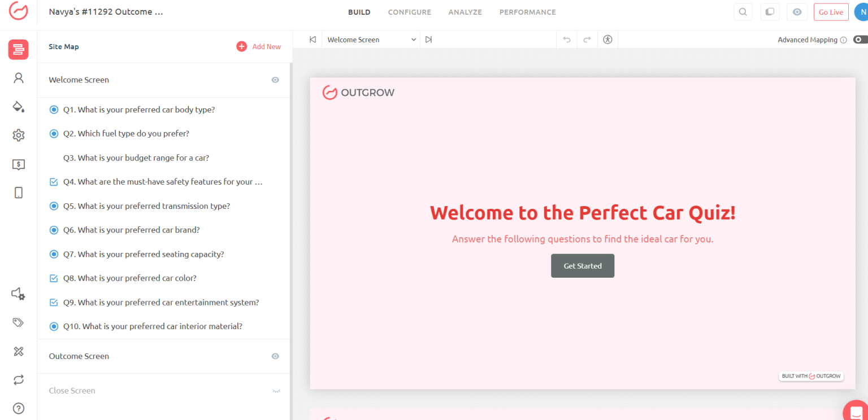Click the help question mark icon

(19, 408)
